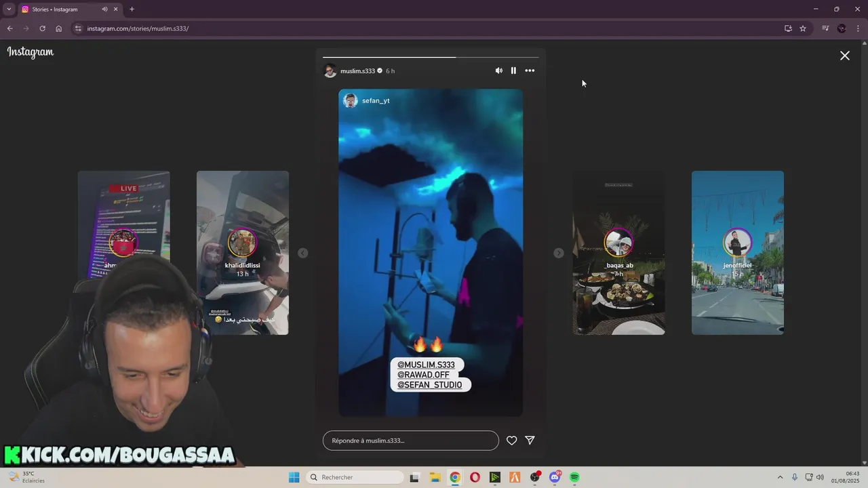Go to the previous story arrow

(x=303, y=253)
